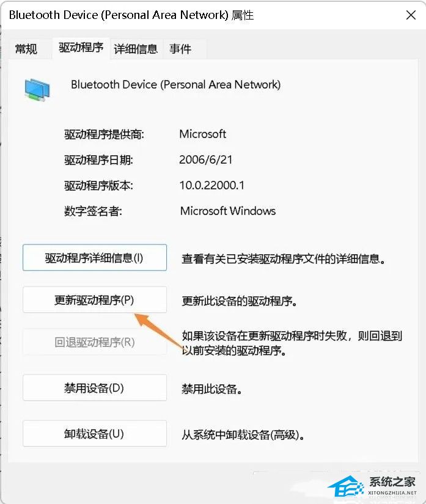Click the device name beside the icon
The image size is (426, 504).
click(x=175, y=84)
